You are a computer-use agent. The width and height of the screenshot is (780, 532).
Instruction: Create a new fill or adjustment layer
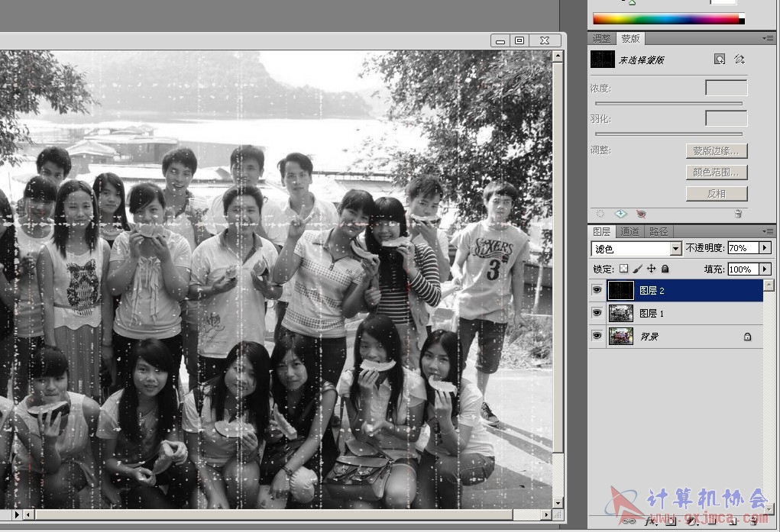[x=691, y=521]
